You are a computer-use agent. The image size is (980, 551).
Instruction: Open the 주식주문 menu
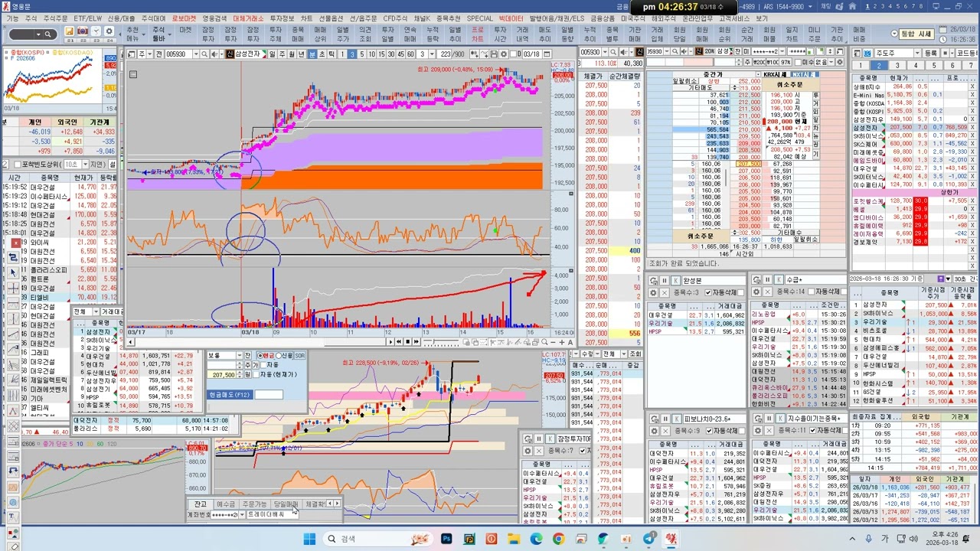tap(54, 18)
